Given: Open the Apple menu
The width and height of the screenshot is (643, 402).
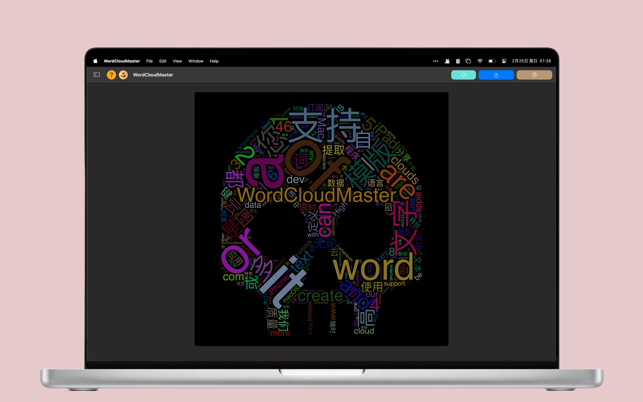Looking at the screenshot, I should coord(95,61).
